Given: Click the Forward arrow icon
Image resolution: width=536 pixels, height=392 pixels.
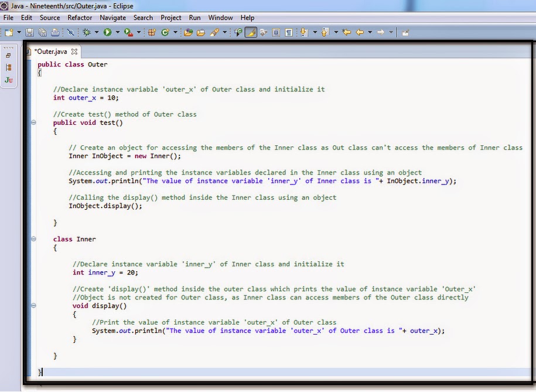Looking at the screenshot, I should coord(380,32).
